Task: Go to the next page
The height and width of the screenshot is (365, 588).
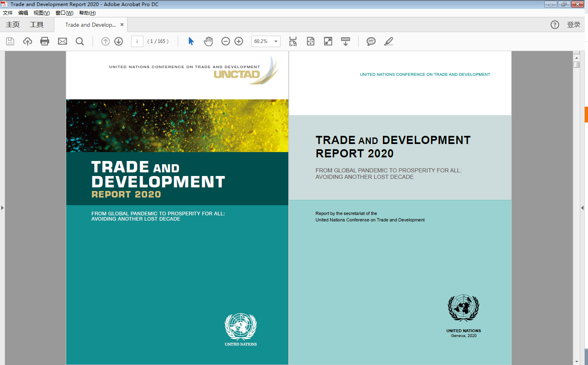Action: (x=119, y=41)
